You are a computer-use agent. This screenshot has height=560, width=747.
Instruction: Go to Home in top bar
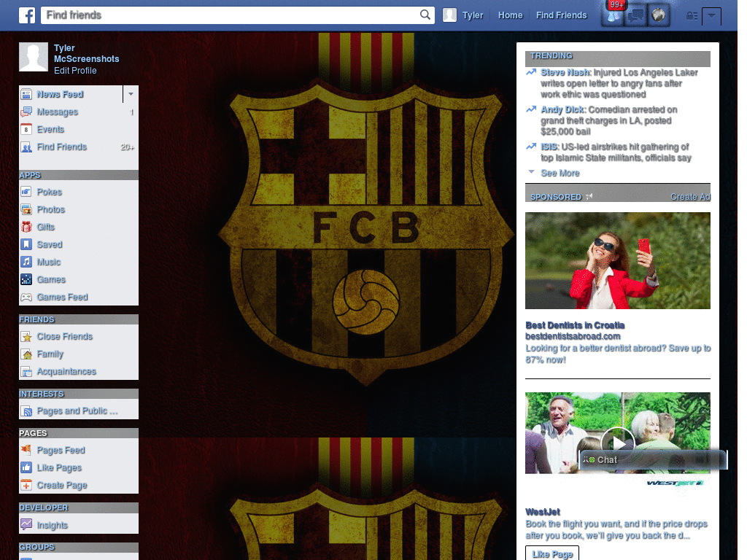(x=510, y=15)
